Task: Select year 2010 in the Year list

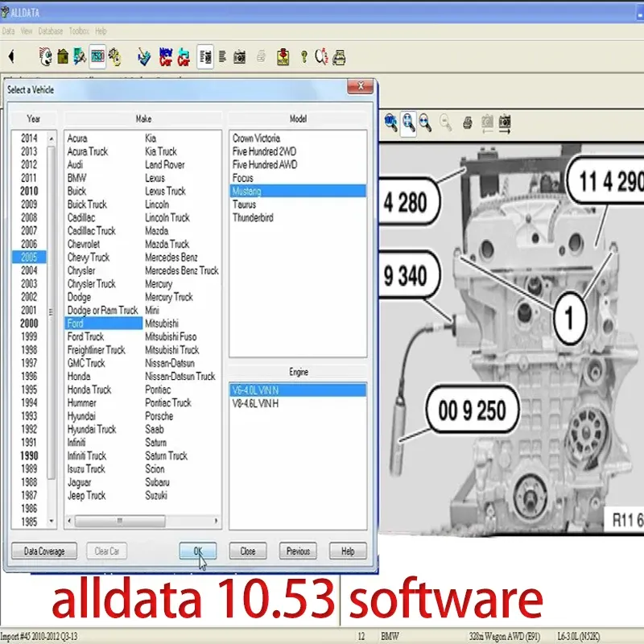Action: (x=29, y=191)
